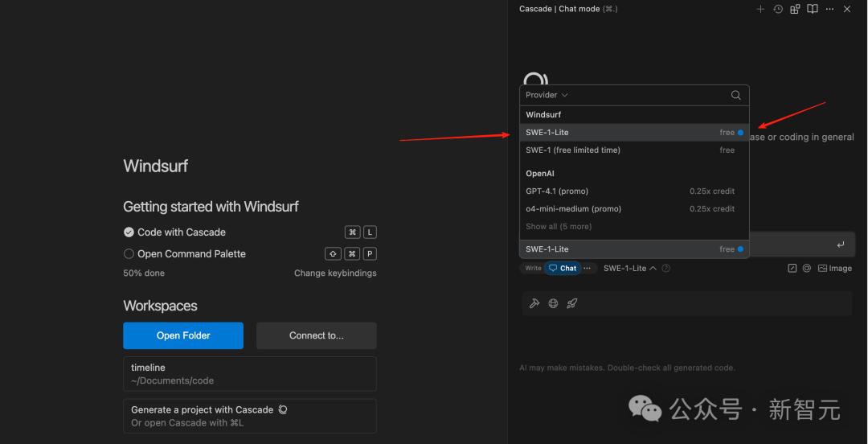
Task: Open the book icon in Cascade header
Action: click(813, 9)
